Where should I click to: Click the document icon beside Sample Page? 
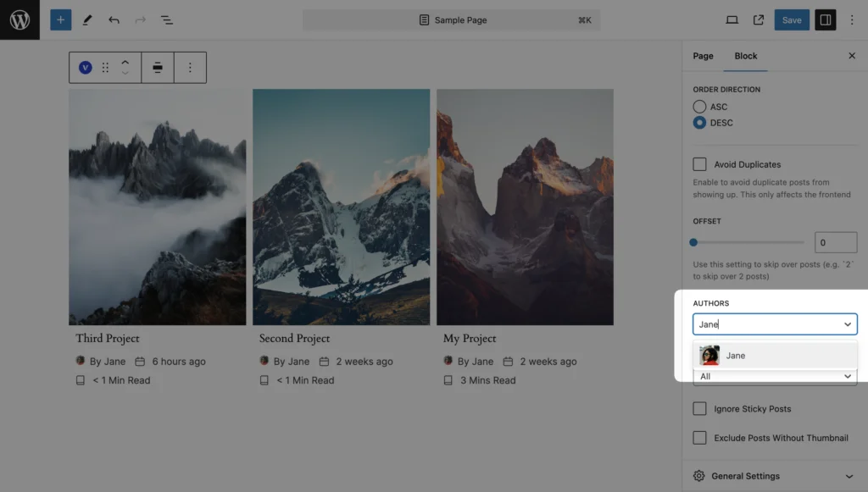click(424, 20)
